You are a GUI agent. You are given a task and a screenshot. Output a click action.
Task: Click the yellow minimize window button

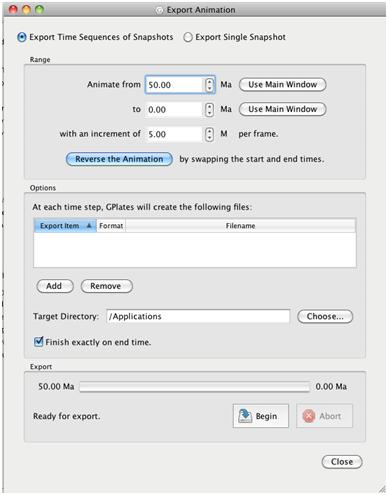tap(26, 9)
